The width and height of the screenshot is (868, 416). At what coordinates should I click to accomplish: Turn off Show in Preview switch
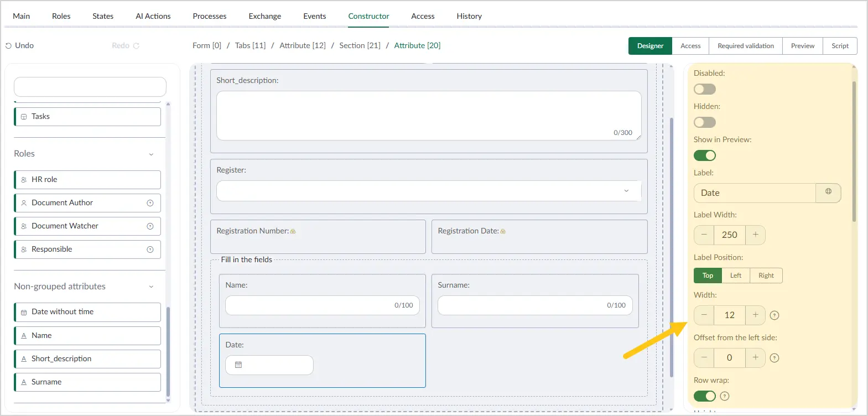(x=705, y=155)
